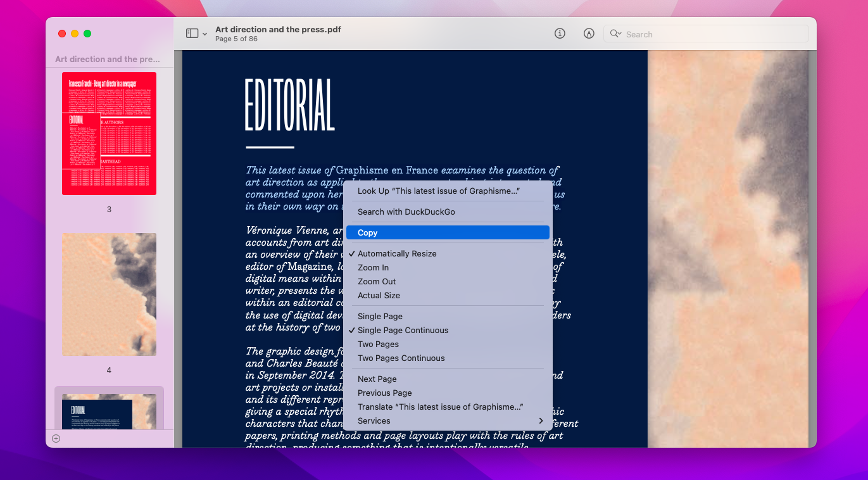Click the add page button in sidebar
This screenshot has height=480, width=868.
click(56, 438)
